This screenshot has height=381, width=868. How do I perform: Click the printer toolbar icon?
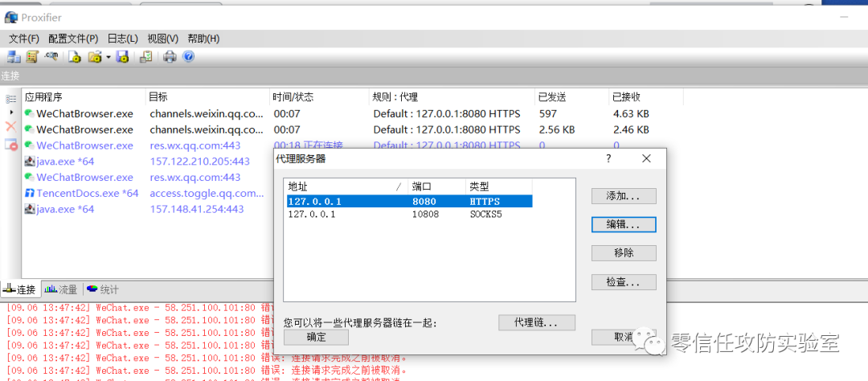pos(170,56)
